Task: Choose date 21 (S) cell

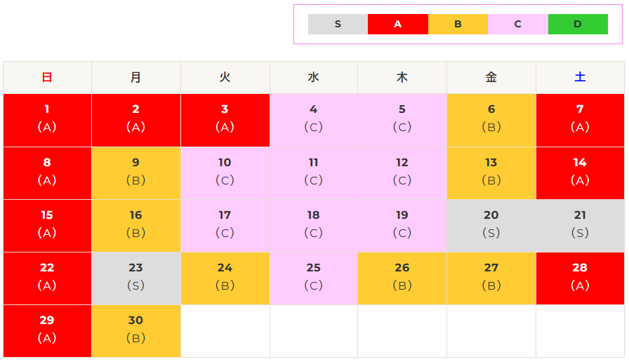Action: coord(580,226)
